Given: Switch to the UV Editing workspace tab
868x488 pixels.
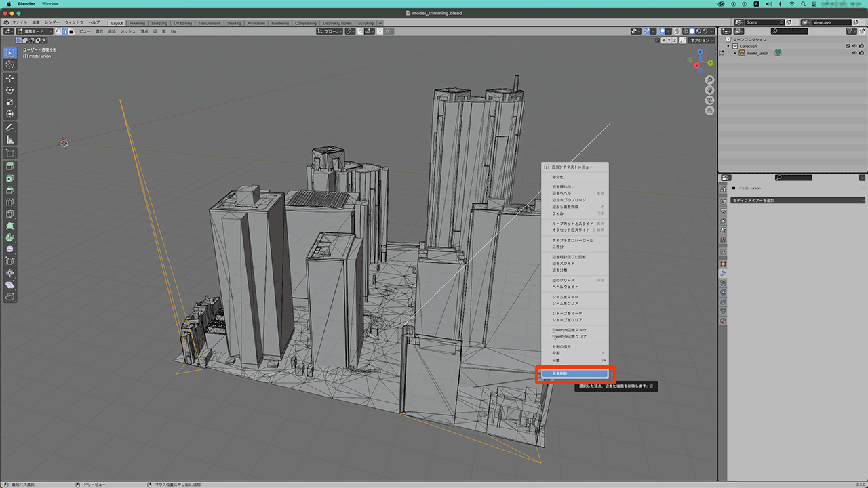Looking at the screenshot, I should [x=182, y=23].
